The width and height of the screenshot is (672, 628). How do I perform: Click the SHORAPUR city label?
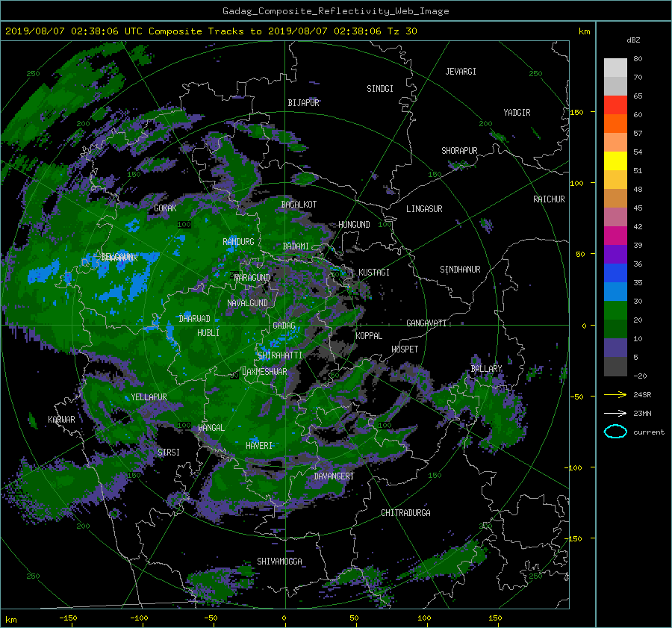459,151
